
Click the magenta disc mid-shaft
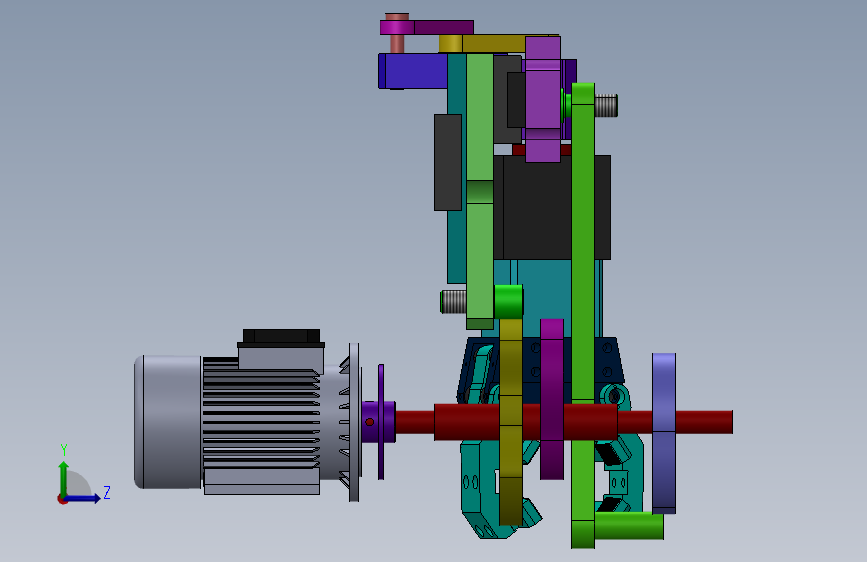tap(552, 399)
